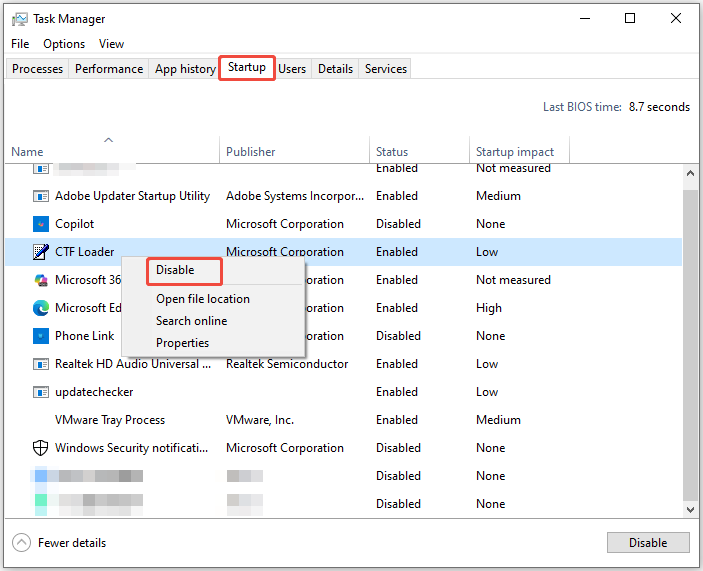Select the Windows Security notification row name
703x571 pixels.
pos(131,448)
